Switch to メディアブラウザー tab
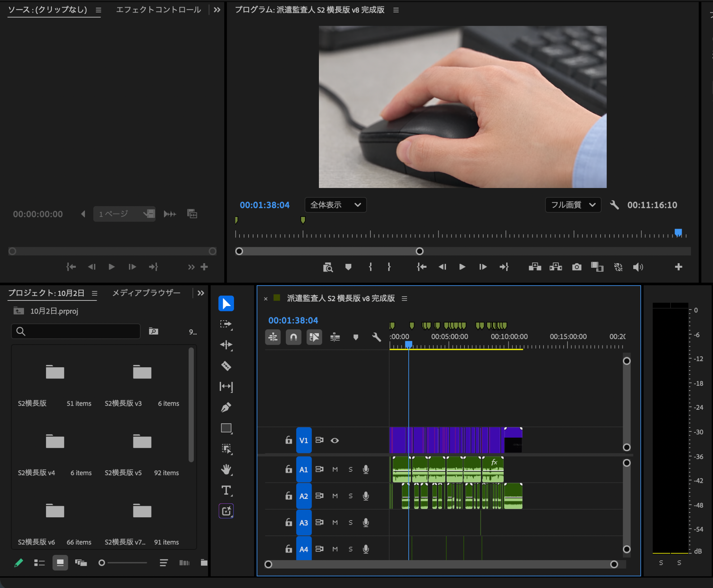 (146, 293)
